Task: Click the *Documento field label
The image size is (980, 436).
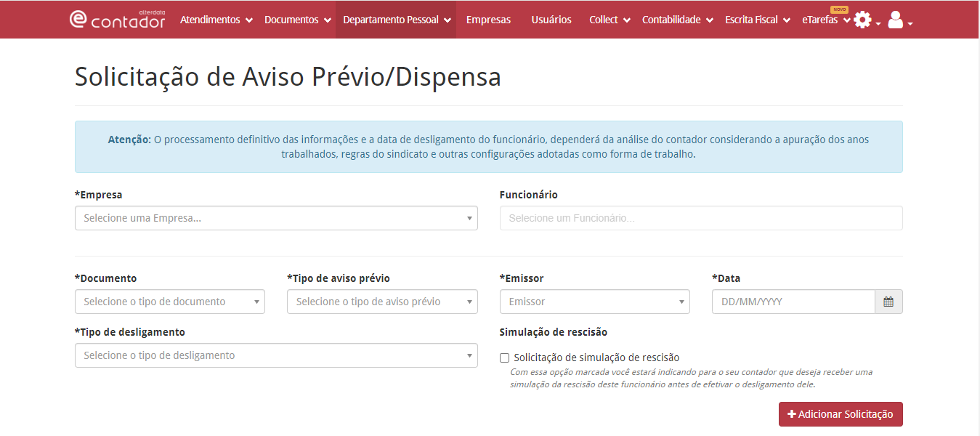Action: 106,278
